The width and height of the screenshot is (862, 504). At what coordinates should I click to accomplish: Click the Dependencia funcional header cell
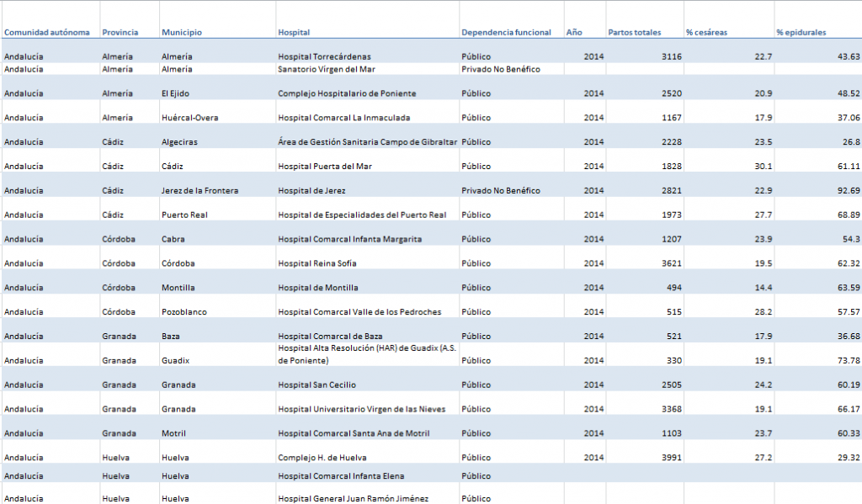(x=506, y=33)
